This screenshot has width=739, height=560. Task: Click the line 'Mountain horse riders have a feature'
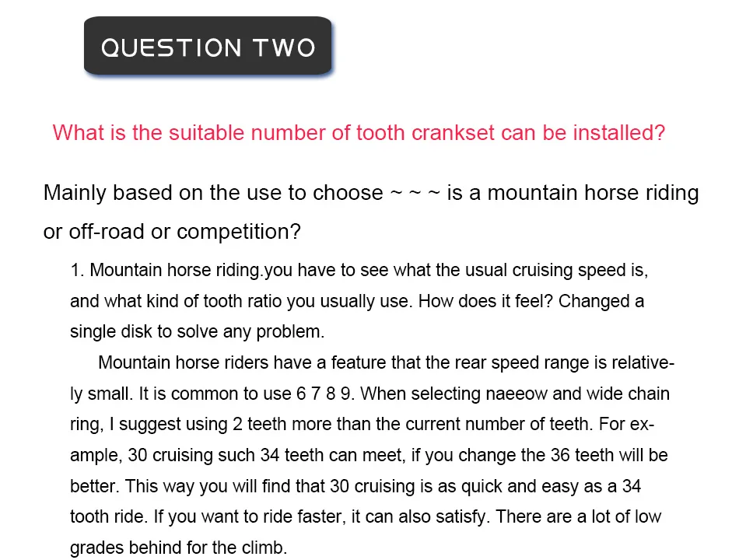[x=386, y=362]
